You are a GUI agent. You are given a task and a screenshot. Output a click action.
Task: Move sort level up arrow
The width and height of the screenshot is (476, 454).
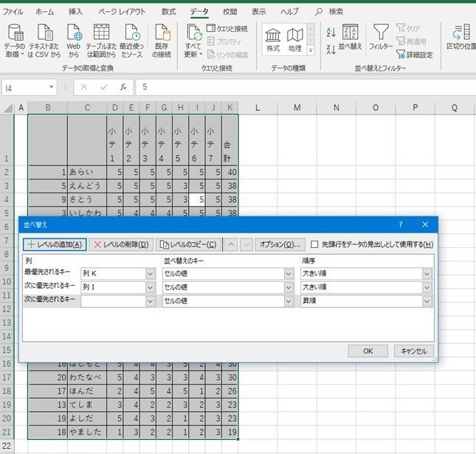(231, 244)
